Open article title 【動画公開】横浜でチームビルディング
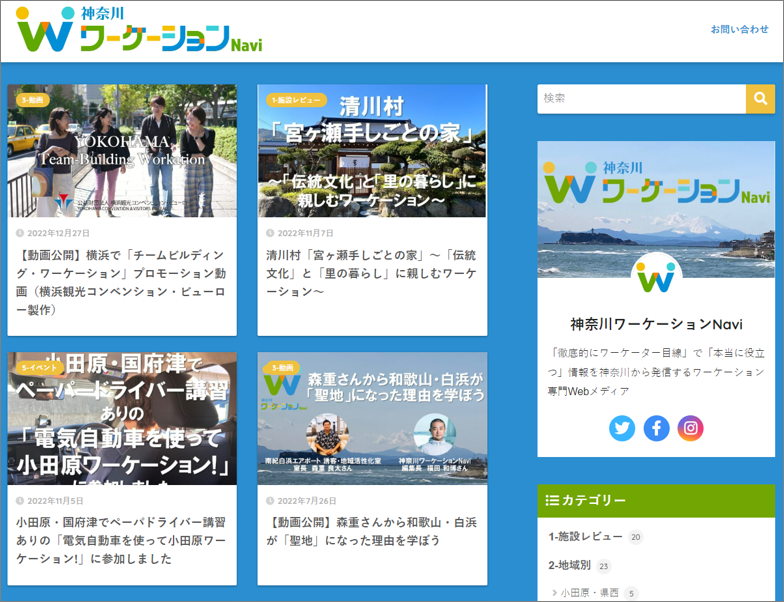784x602 pixels. 121,282
